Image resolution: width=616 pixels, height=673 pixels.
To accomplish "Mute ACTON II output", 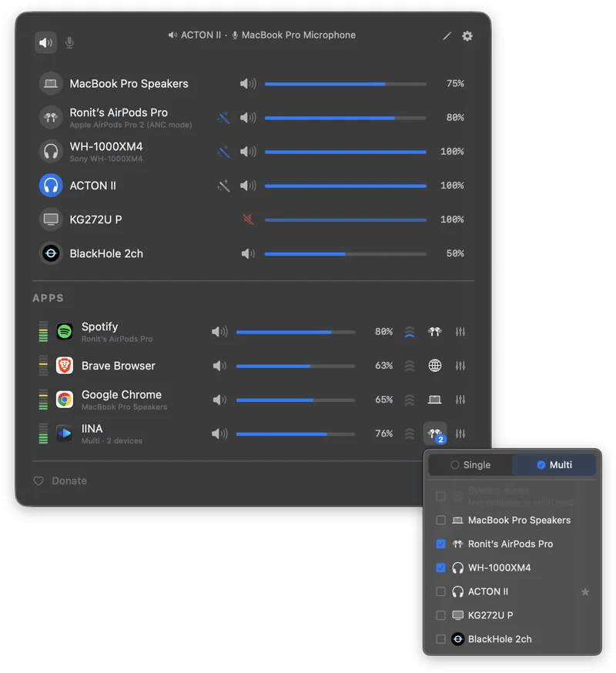I will [248, 186].
